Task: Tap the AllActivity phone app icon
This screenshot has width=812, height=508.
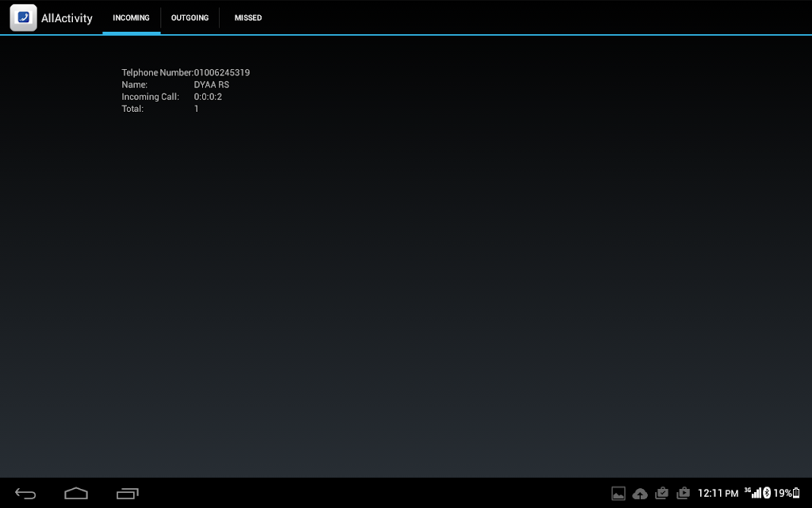Action: pyautogui.click(x=23, y=17)
